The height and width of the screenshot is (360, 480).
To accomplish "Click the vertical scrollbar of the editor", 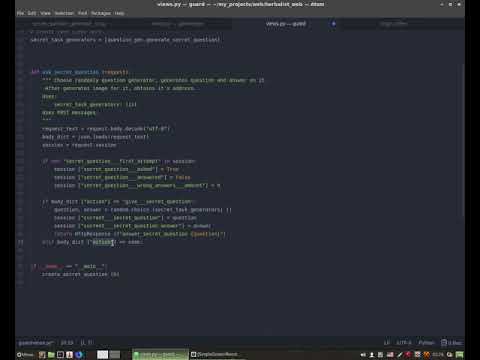I will [463, 140].
